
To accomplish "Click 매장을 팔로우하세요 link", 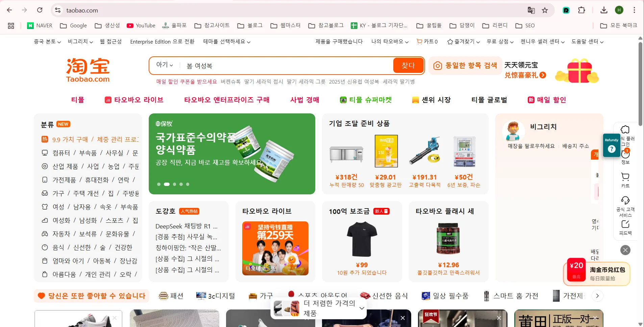I will click(x=531, y=146).
